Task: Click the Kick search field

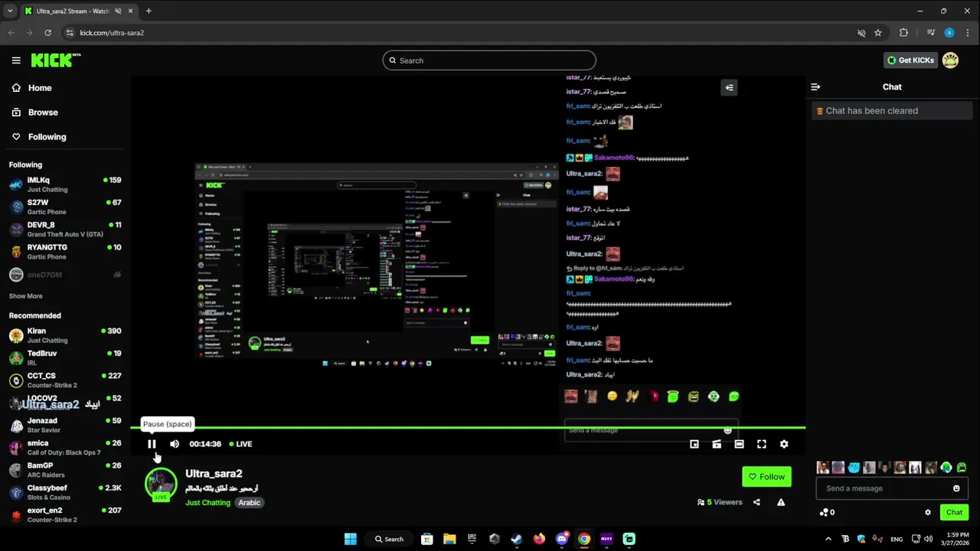Action: (x=489, y=60)
